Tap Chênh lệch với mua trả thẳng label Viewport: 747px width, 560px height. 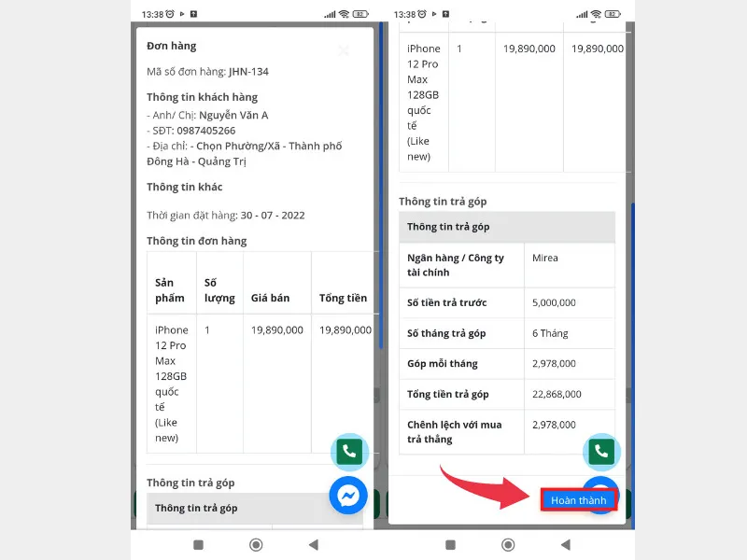coord(454,431)
